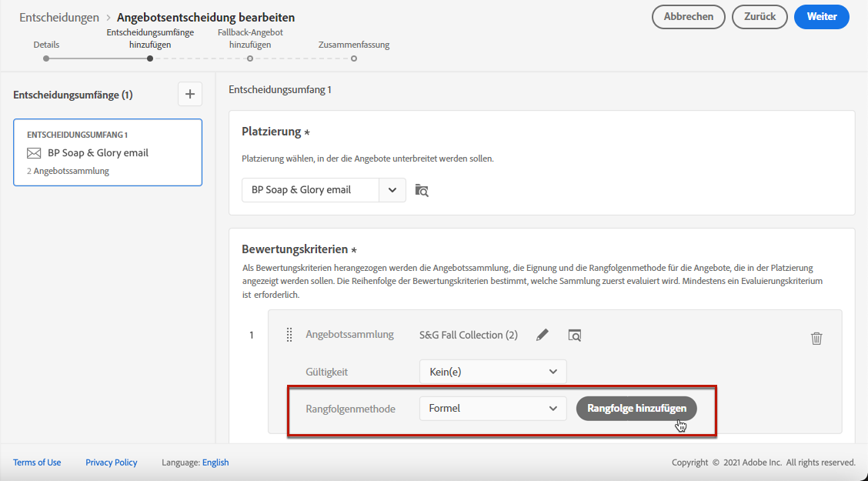The height and width of the screenshot is (481, 868).
Task: Click the Rangfolge hinzufügen button
Action: click(x=636, y=409)
